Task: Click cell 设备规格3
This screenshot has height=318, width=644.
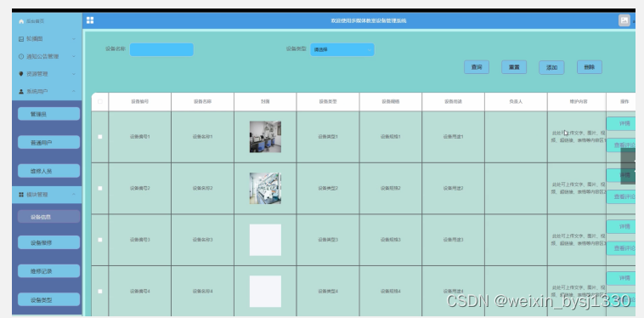Action: coord(391,240)
